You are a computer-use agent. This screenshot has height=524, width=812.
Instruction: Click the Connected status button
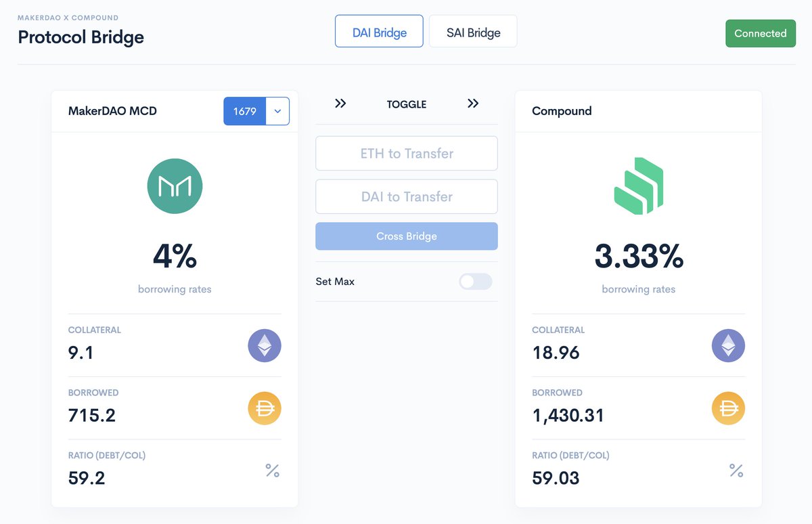761,33
